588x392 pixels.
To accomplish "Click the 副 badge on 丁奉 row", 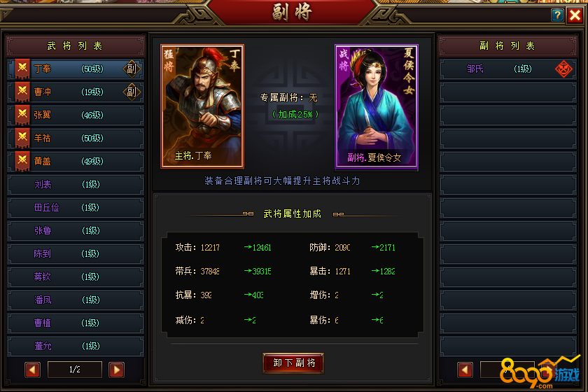I will pyautogui.click(x=132, y=69).
